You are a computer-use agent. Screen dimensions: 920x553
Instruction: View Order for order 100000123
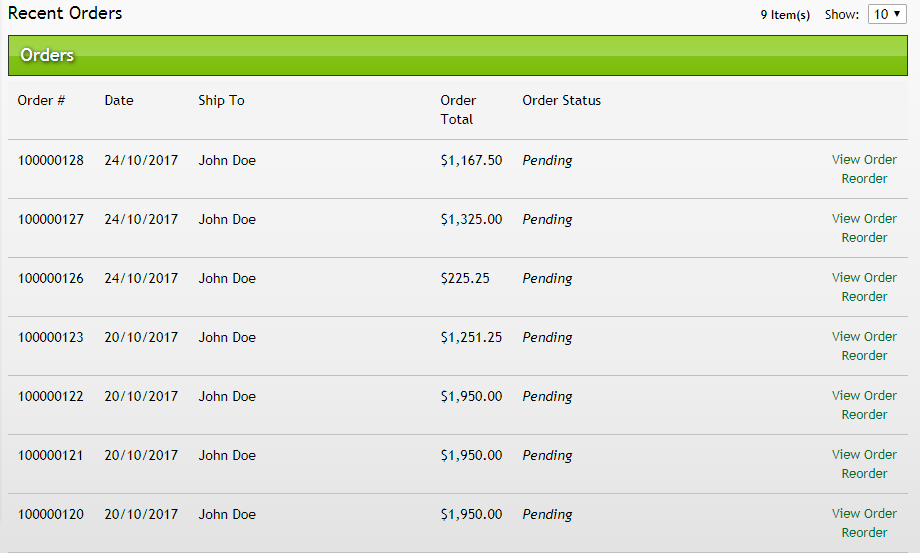click(864, 336)
